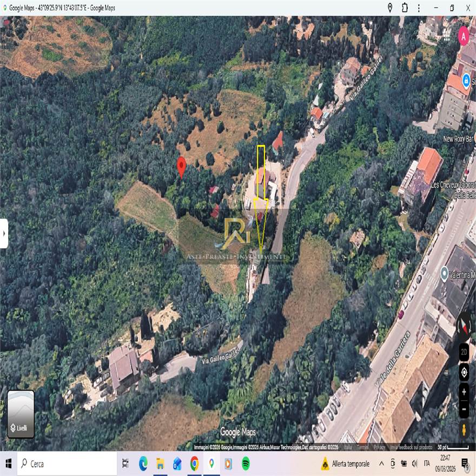Zoom out with the minus button
Viewport: 476px width, 476px height.
pyautogui.click(x=464, y=409)
